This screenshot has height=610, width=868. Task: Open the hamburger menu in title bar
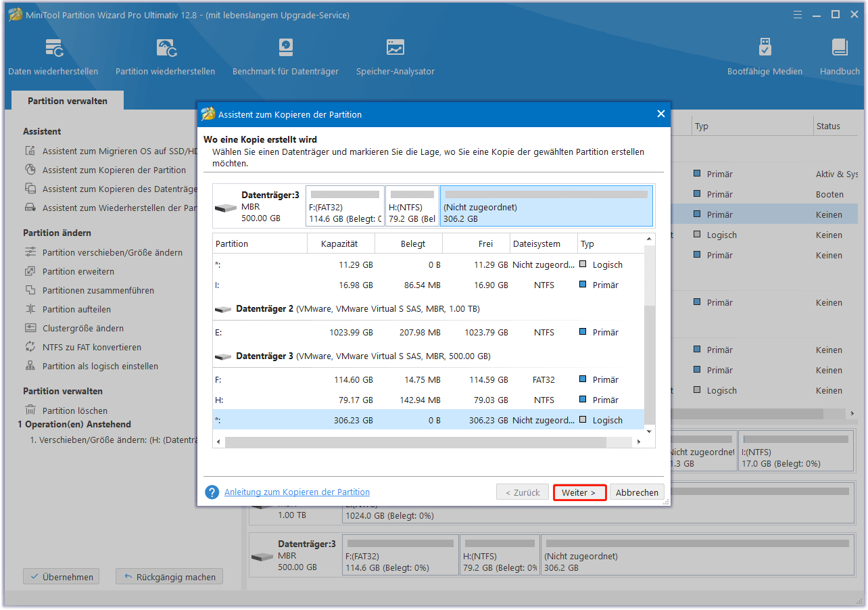[x=798, y=14]
